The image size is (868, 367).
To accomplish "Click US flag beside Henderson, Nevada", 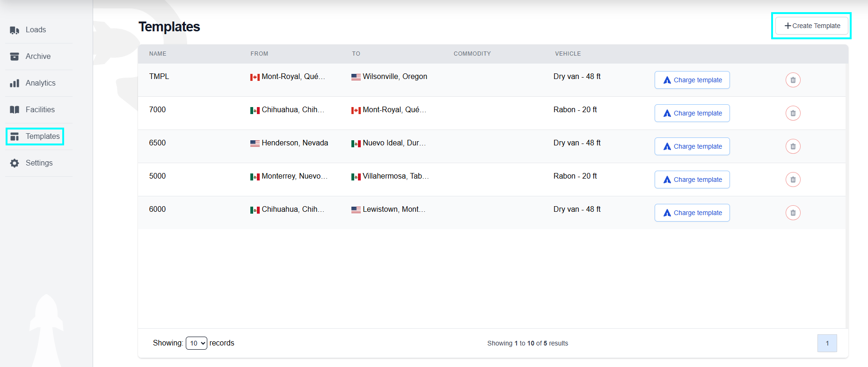I will pos(255,144).
